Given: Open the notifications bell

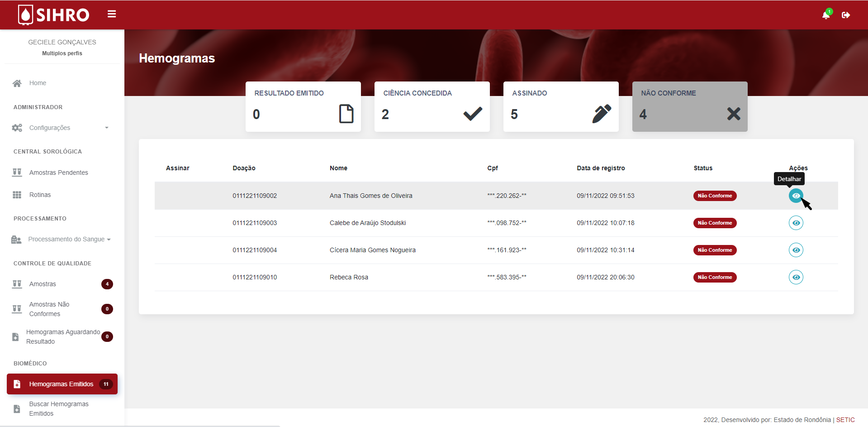Looking at the screenshot, I should tap(826, 15).
